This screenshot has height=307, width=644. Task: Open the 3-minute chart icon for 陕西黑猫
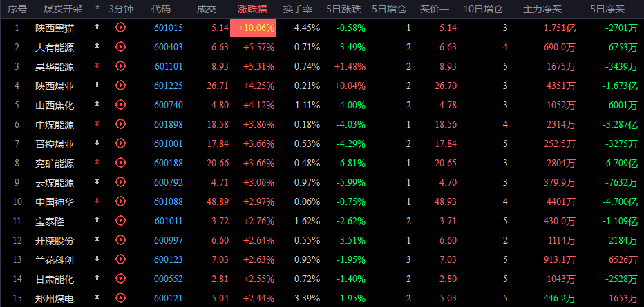(x=121, y=28)
